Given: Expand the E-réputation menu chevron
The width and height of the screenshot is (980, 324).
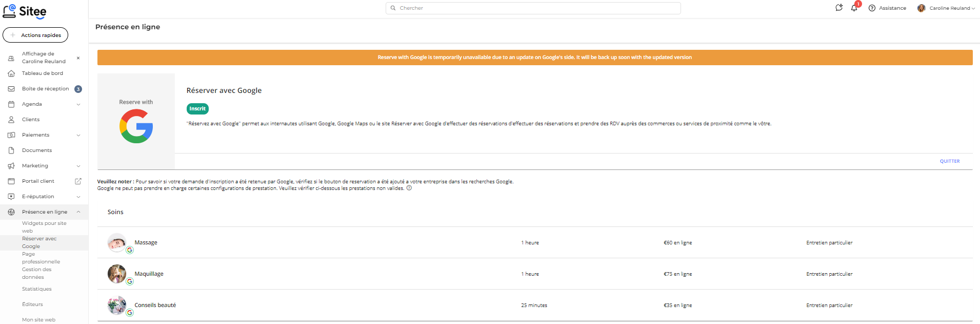Looking at the screenshot, I should coord(78,197).
